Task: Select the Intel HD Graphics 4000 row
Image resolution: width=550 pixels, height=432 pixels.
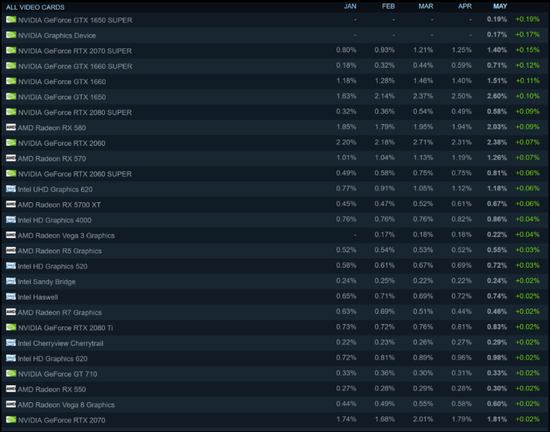Action: 274,220
